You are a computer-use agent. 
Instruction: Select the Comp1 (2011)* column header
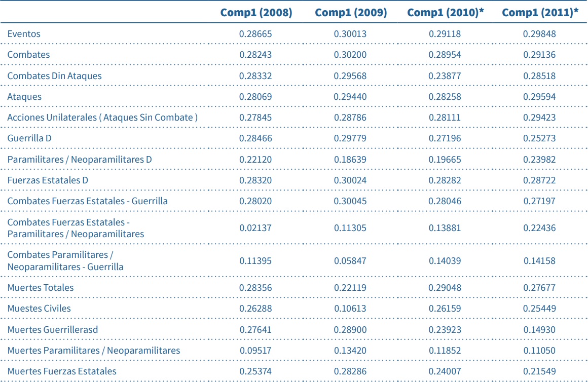pyautogui.click(x=540, y=13)
